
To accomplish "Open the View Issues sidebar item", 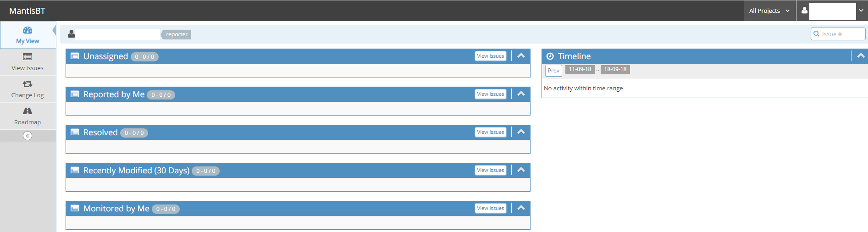I will 28,62.
